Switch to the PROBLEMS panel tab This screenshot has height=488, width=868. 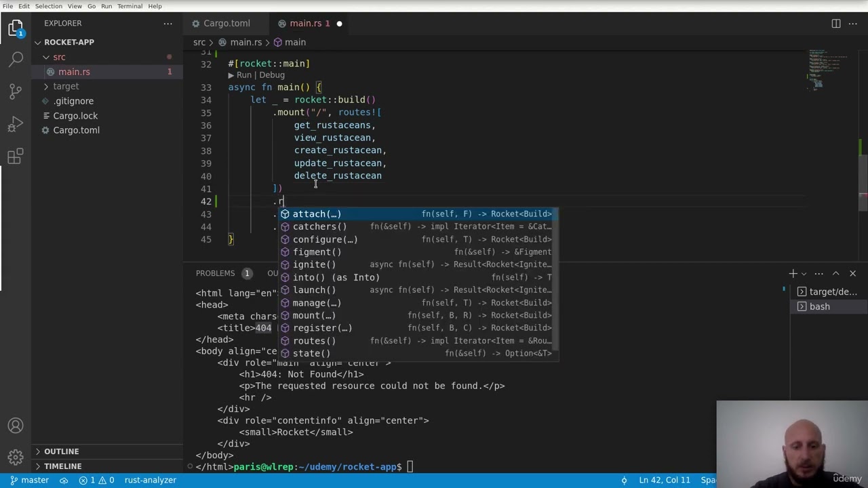coord(215,273)
